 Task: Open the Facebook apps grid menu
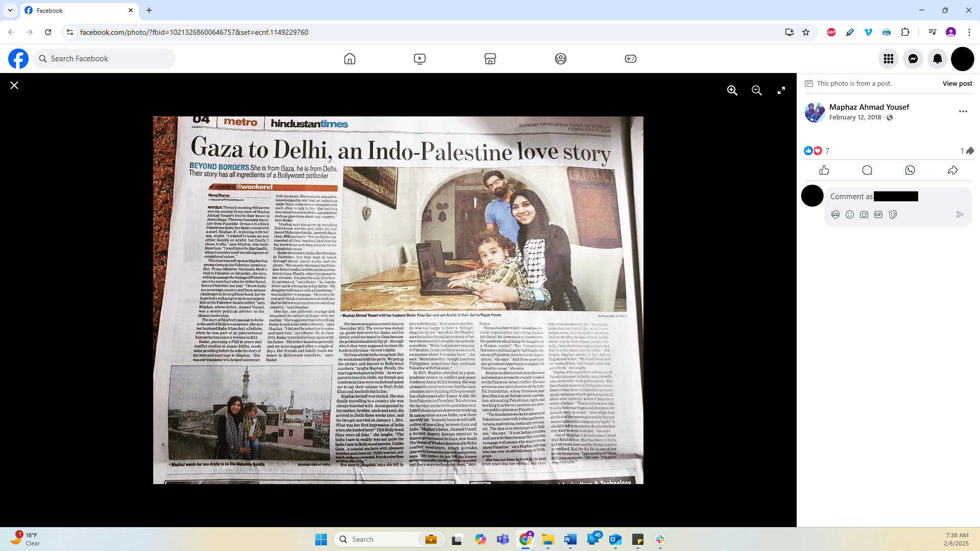888,59
